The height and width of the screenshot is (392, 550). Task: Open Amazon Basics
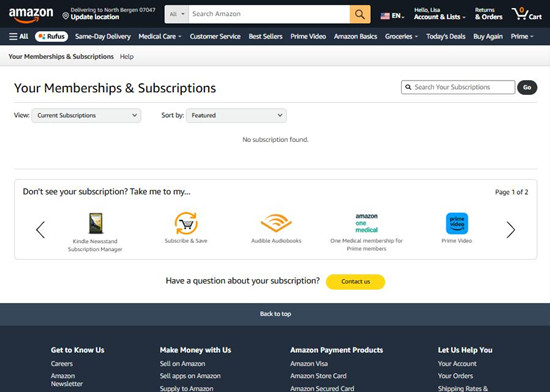[355, 36]
